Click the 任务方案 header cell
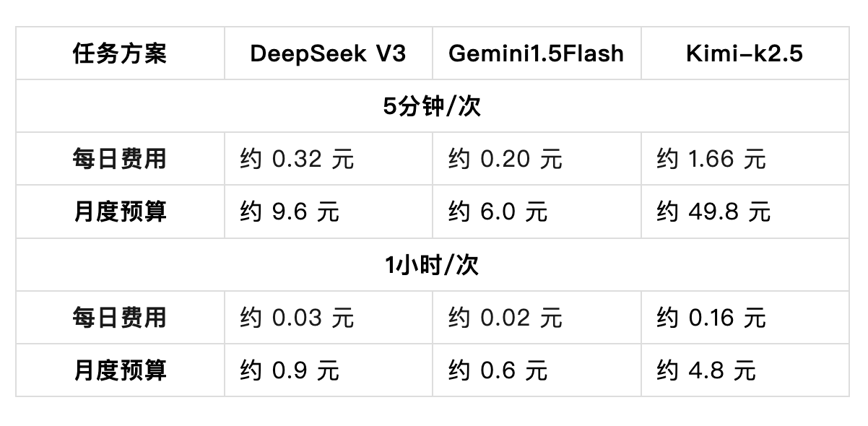The width and height of the screenshot is (868, 426). coord(120,53)
